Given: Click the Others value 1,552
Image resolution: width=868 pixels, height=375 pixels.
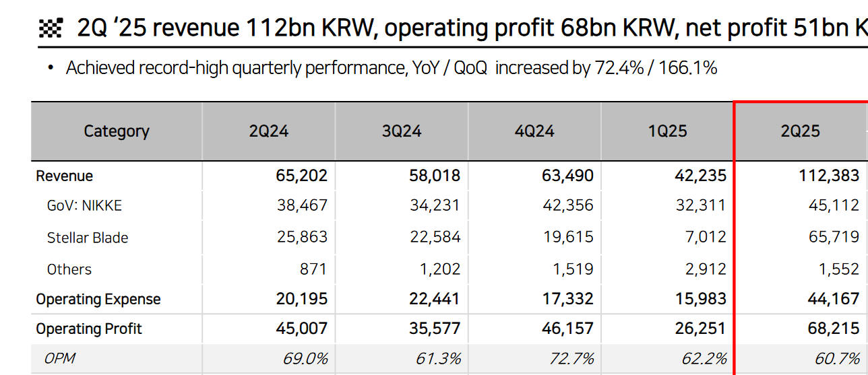Looking at the screenshot, I should point(839,269).
